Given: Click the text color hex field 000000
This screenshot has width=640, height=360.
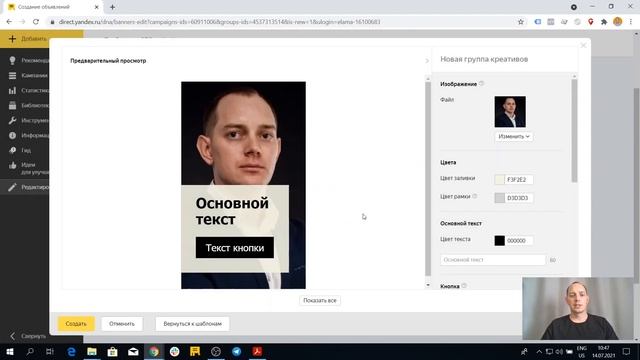Looking at the screenshot, I should click(519, 240).
